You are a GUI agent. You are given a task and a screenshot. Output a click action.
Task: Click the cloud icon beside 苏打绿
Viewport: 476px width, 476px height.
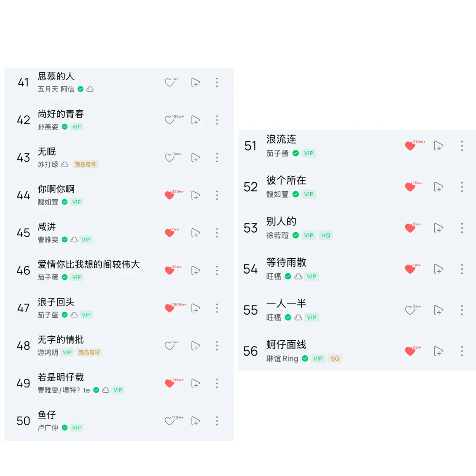point(65,164)
